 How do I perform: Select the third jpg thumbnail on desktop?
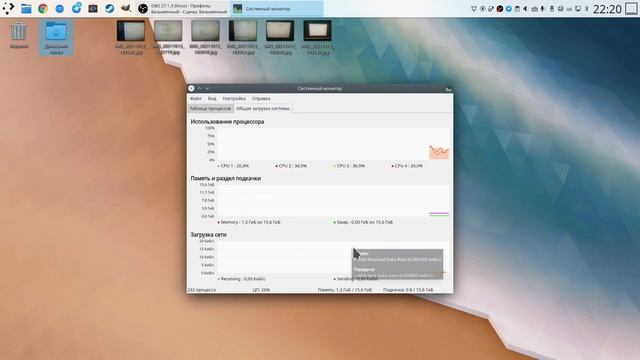point(205,38)
